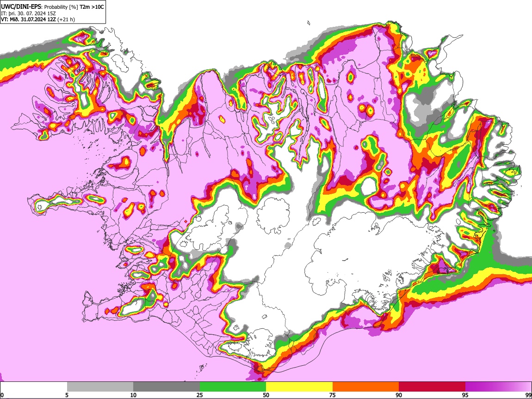Click the legend tick label '75'

(333, 395)
